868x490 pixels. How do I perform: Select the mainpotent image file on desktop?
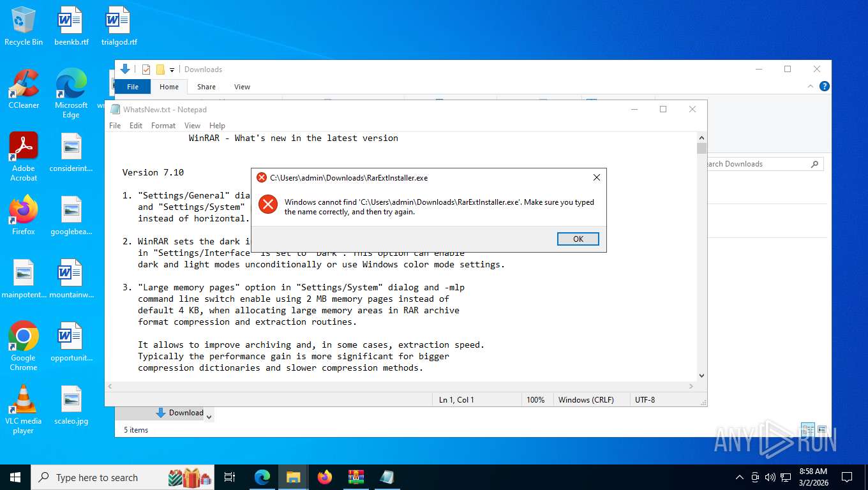pos(24,279)
